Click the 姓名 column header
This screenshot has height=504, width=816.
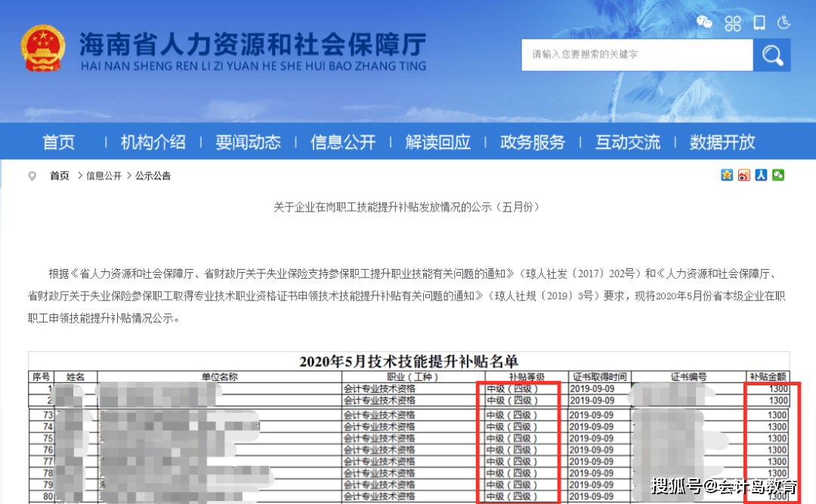(76, 376)
